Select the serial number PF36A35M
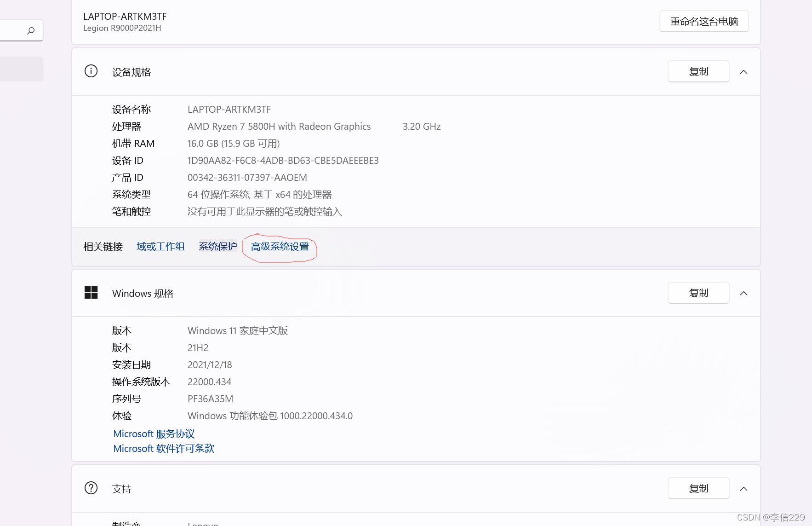 [210, 399]
